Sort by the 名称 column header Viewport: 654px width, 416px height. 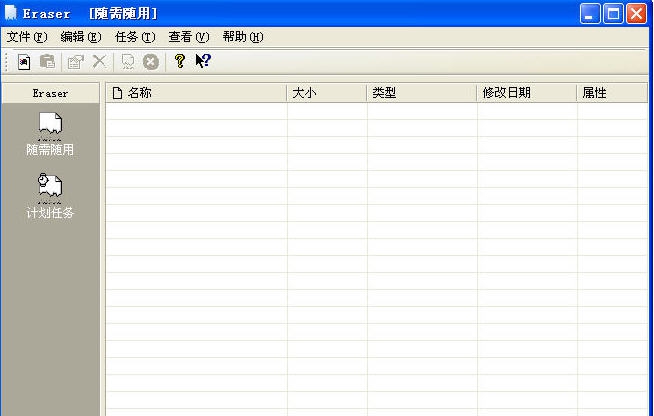click(x=196, y=93)
